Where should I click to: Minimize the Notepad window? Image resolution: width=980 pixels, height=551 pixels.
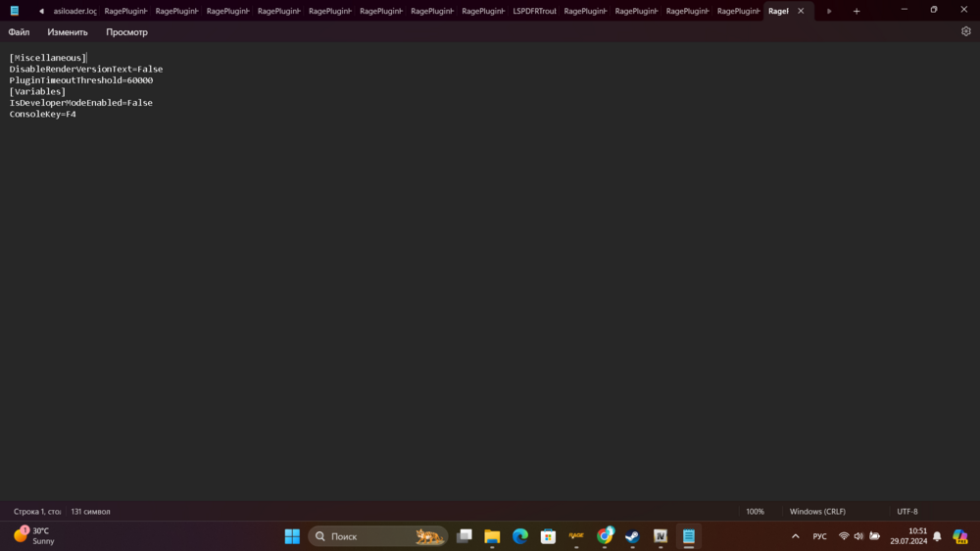(x=904, y=10)
